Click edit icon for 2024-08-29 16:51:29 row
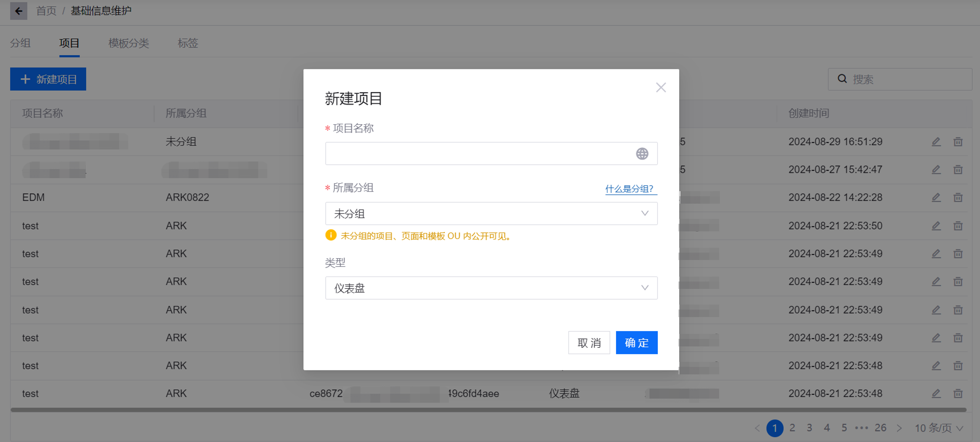This screenshot has height=442, width=980. 936,142
